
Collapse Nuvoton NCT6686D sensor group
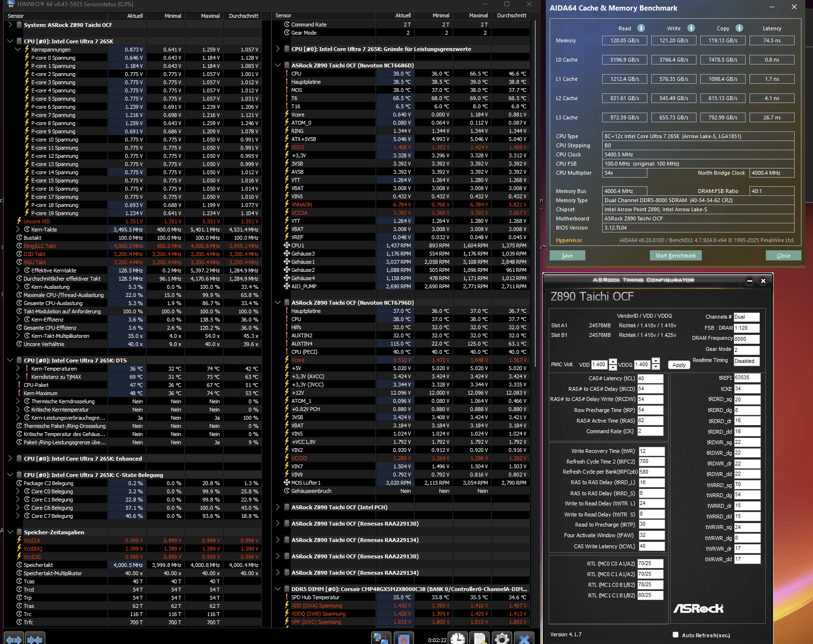(x=278, y=65)
